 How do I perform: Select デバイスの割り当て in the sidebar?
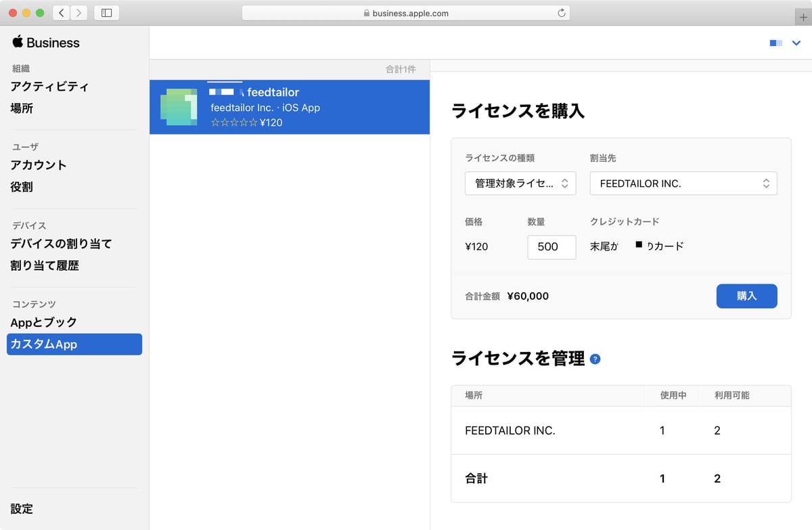tap(61, 244)
